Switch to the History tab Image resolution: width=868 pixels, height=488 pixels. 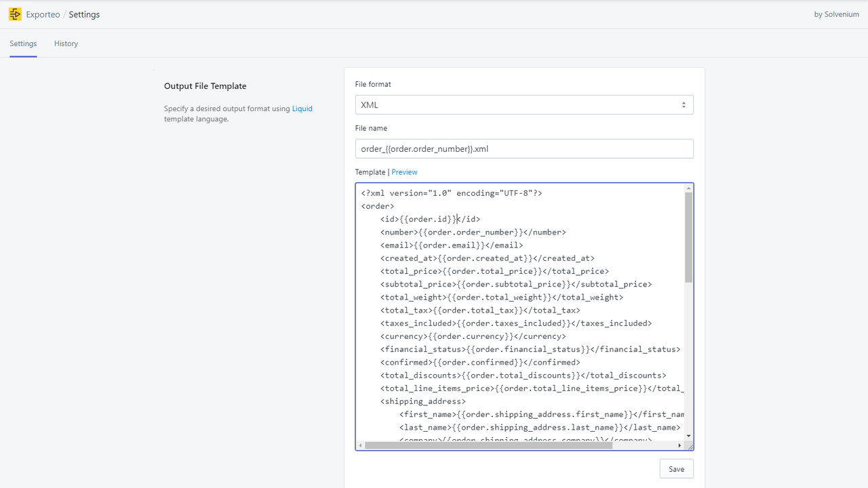[65, 43]
